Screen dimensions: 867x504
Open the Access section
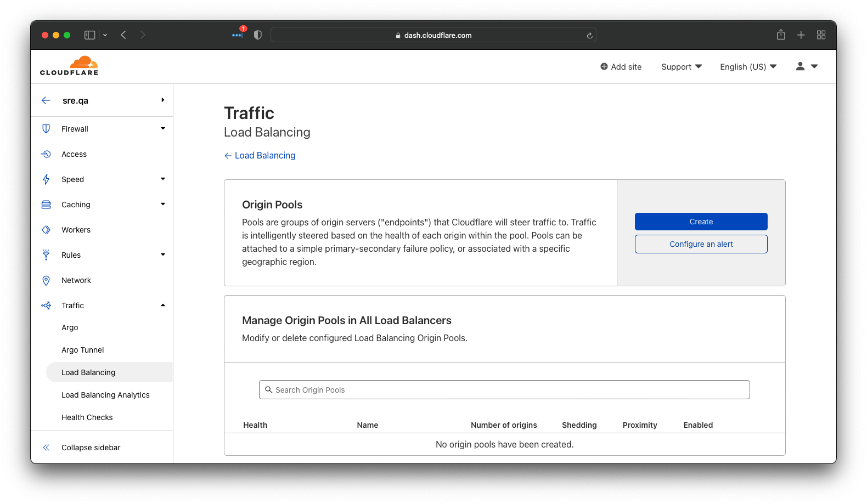[x=74, y=154]
